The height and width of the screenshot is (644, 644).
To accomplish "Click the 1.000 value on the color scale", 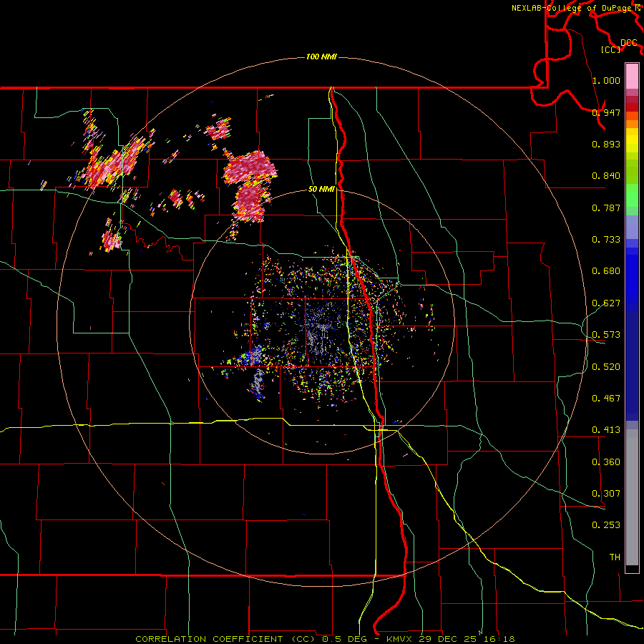I will pyautogui.click(x=606, y=80).
